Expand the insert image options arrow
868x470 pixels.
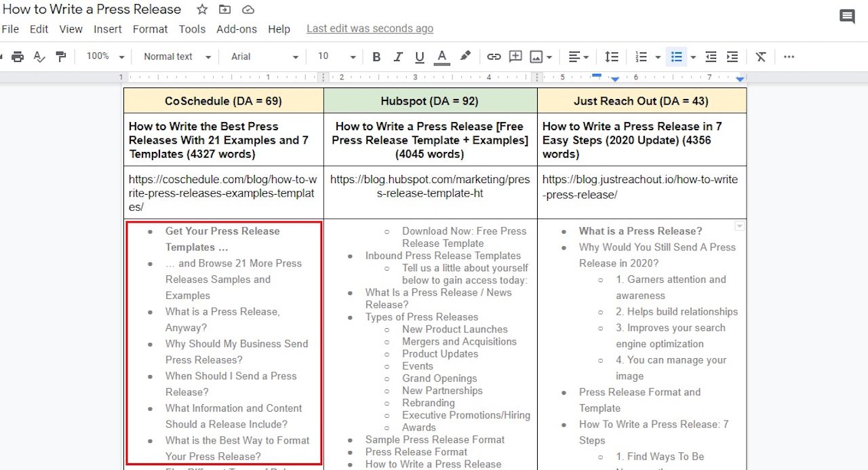(549, 57)
